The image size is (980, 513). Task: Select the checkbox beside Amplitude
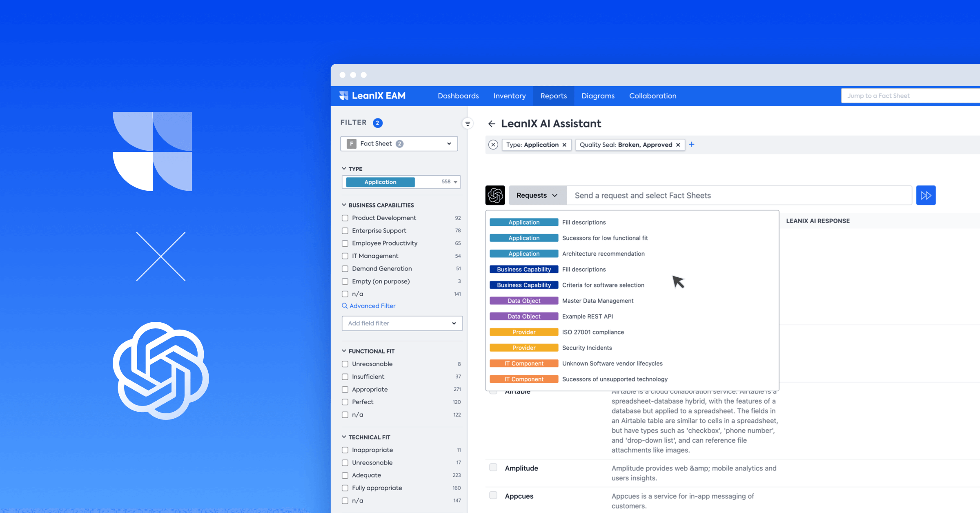[x=493, y=466]
